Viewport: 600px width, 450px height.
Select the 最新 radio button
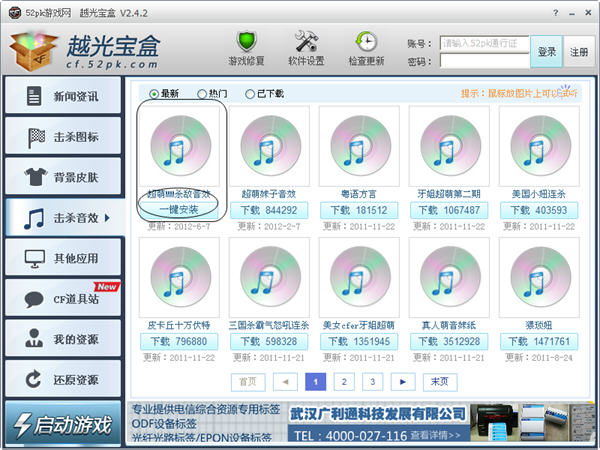pyautogui.click(x=154, y=94)
